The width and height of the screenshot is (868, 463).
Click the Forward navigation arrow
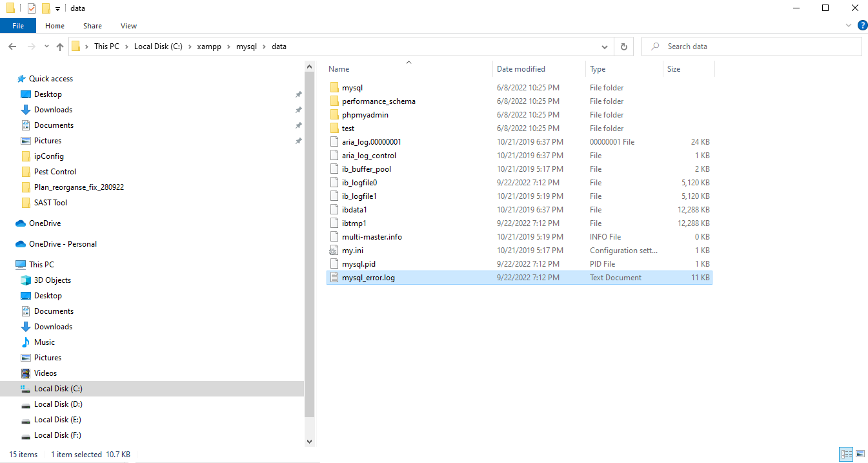tap(30, 46)
